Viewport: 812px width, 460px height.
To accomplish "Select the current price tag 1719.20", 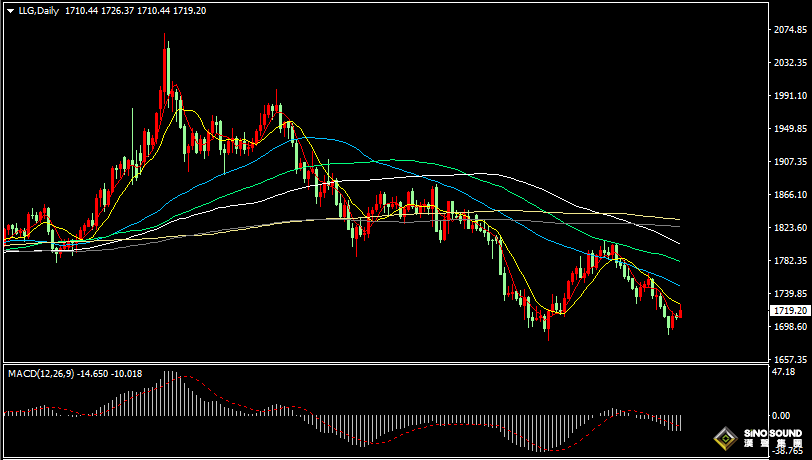I will 790,311.
